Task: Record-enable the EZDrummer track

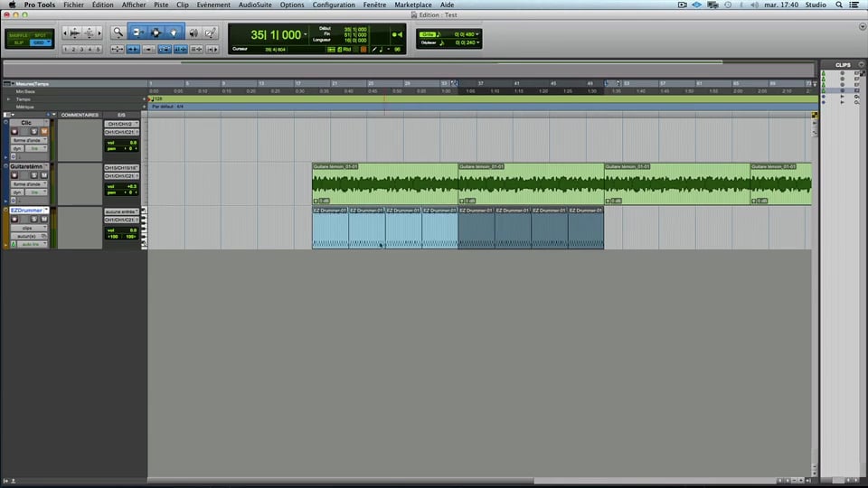Action: point(15,219)
